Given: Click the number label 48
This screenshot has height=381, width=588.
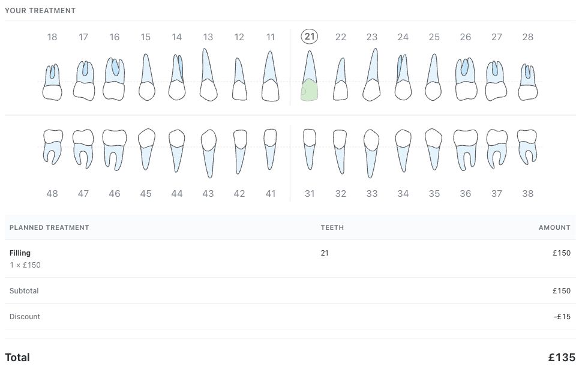Looking at the screenshot, I should [x=52, y=193].
